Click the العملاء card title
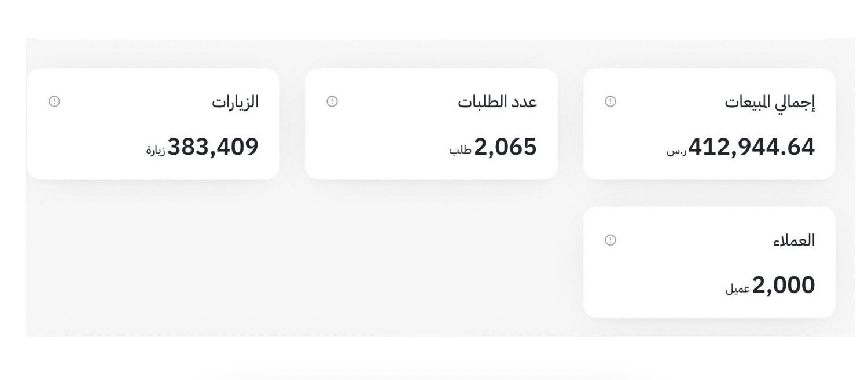The width and height of the screenshot is (868, 380). (793, 240)
